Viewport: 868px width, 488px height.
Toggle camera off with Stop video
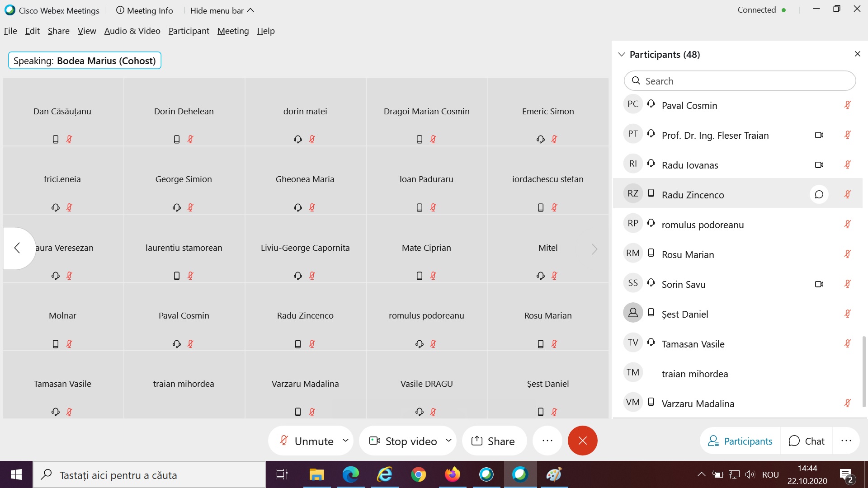coord(404,441)
